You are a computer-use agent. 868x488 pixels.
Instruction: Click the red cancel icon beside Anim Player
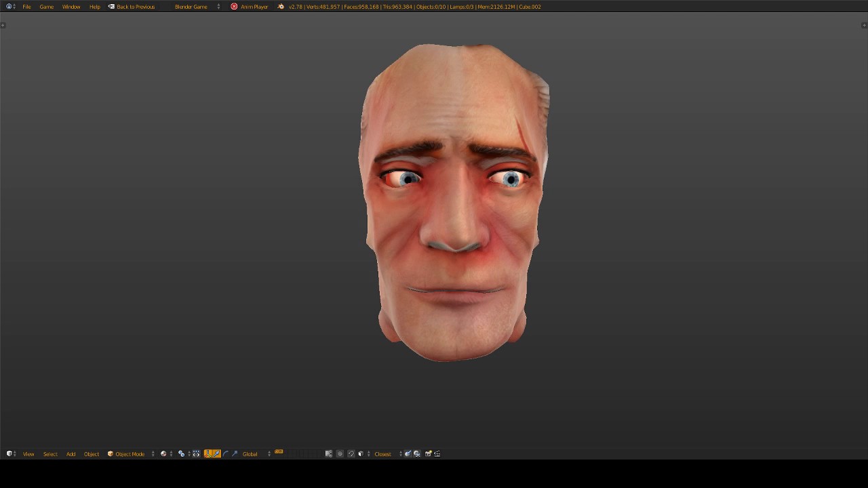[x=234, y=7]
